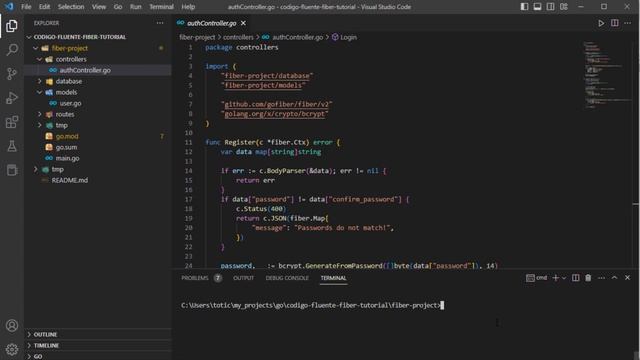The height and width of the screenshot is (360, 640).
Task: Switch to the Problems panel tab
Action: click(x=195, y=278)
